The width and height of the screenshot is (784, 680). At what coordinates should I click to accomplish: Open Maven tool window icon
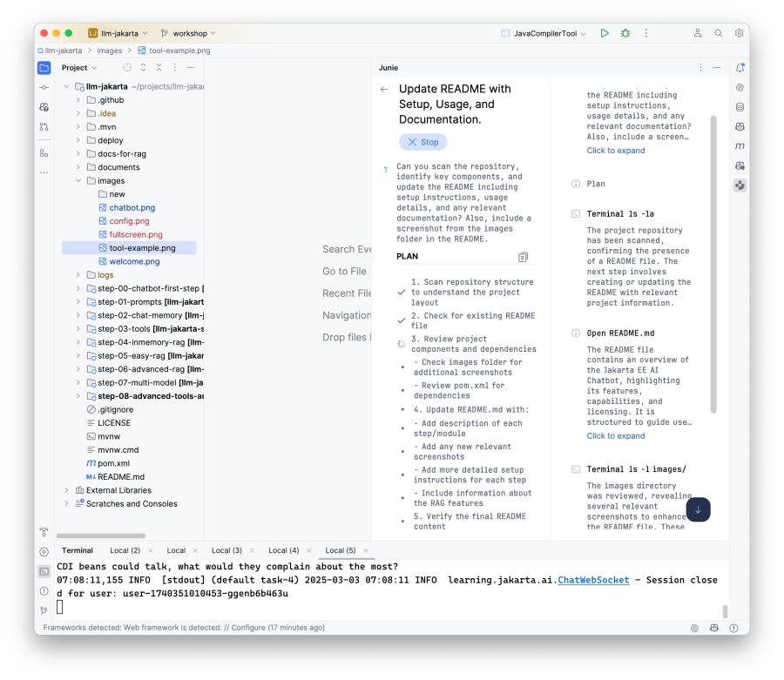pyautogui.click(x=740, y=146)
